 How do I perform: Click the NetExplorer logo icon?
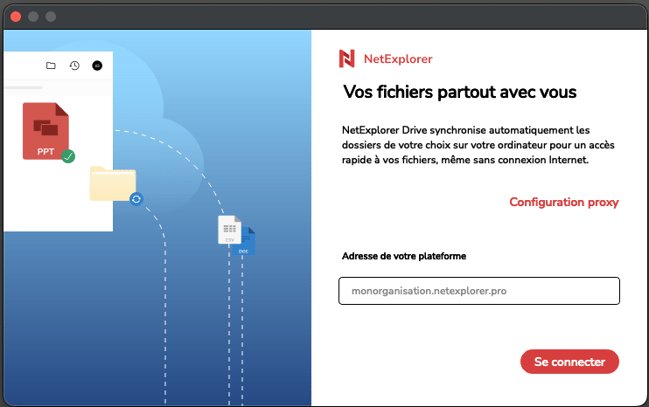tap(347, 58)
